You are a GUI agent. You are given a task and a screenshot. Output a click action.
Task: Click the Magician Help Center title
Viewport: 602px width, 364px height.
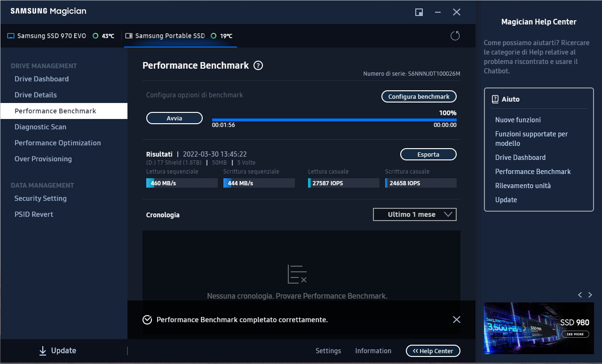[539, 22]
